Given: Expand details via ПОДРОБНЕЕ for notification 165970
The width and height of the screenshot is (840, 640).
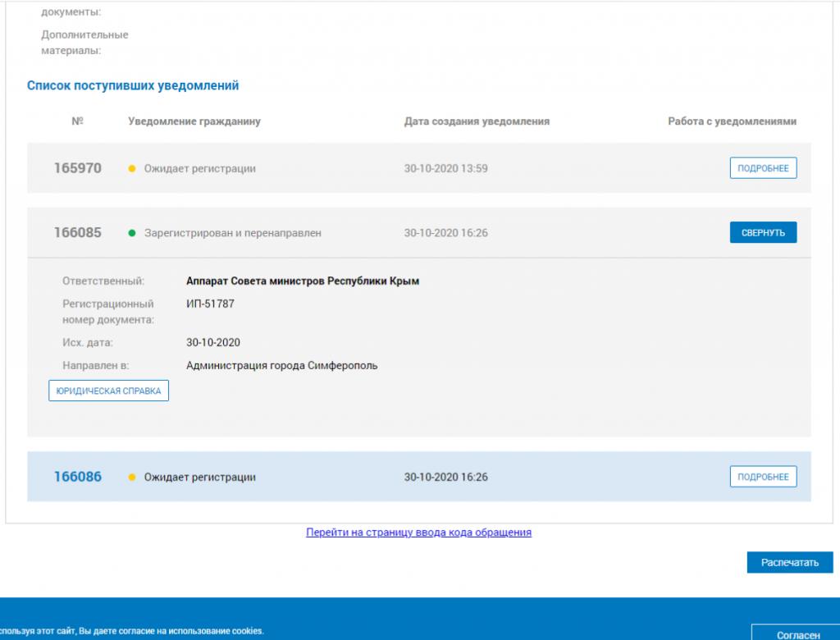Looking at the screenshot, I should pos(763,168).
